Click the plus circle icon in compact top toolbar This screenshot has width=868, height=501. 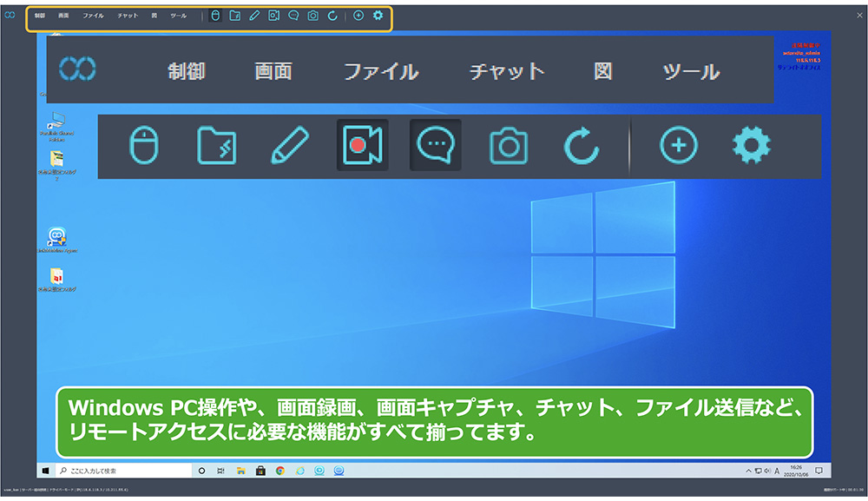pos(358,16)
